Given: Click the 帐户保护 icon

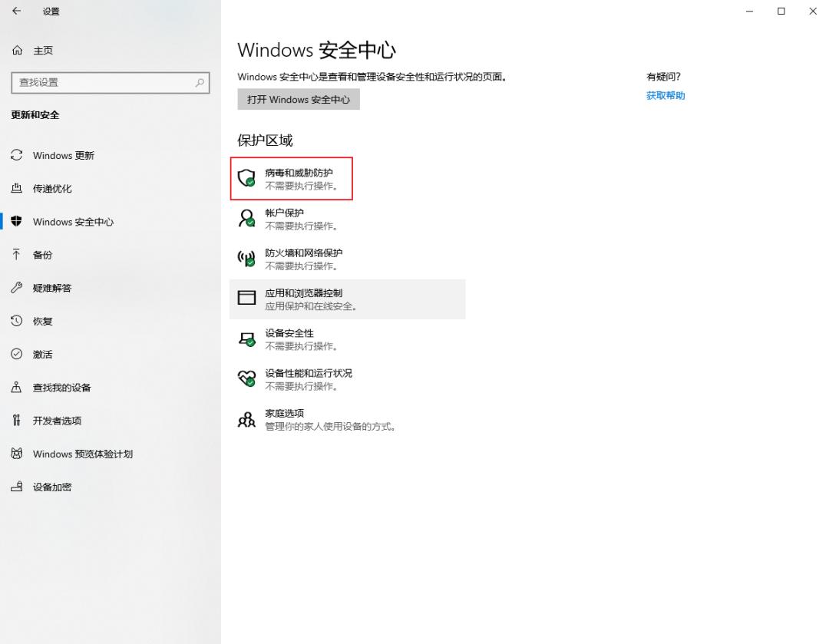Looking at the screenshot, I should click(246, 218).
